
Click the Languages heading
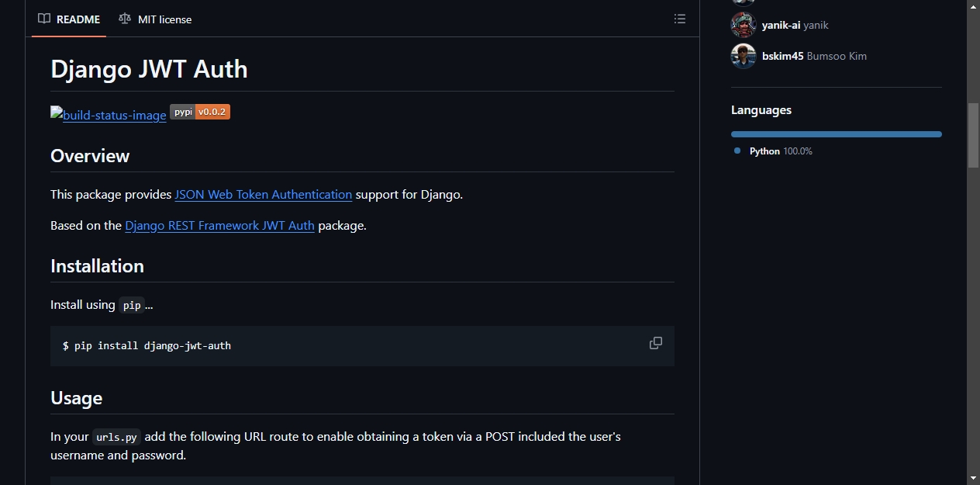tap(761, 110)
